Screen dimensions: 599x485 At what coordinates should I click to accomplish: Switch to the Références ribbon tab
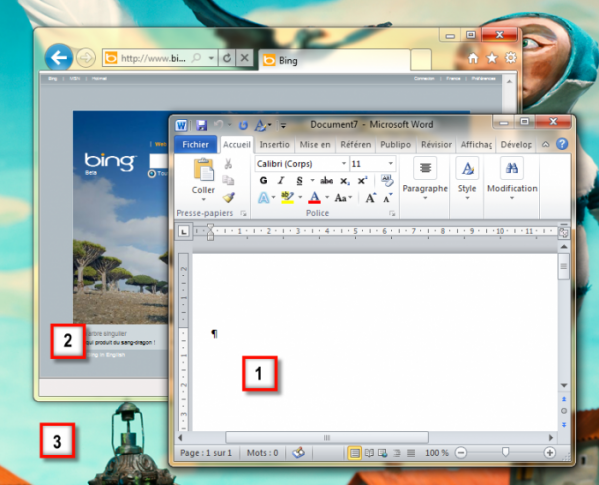(x=356, y=145)
